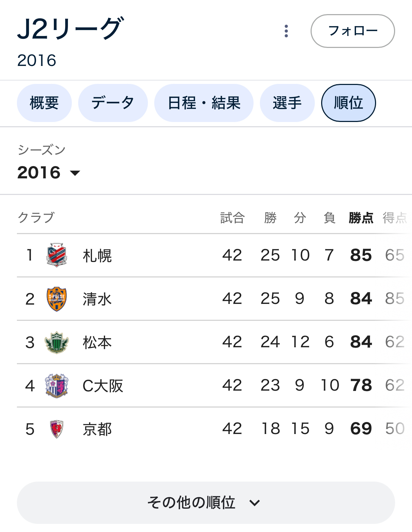Switch to the 概要 tab
This screenshot has width=412, height=532.
44,103
